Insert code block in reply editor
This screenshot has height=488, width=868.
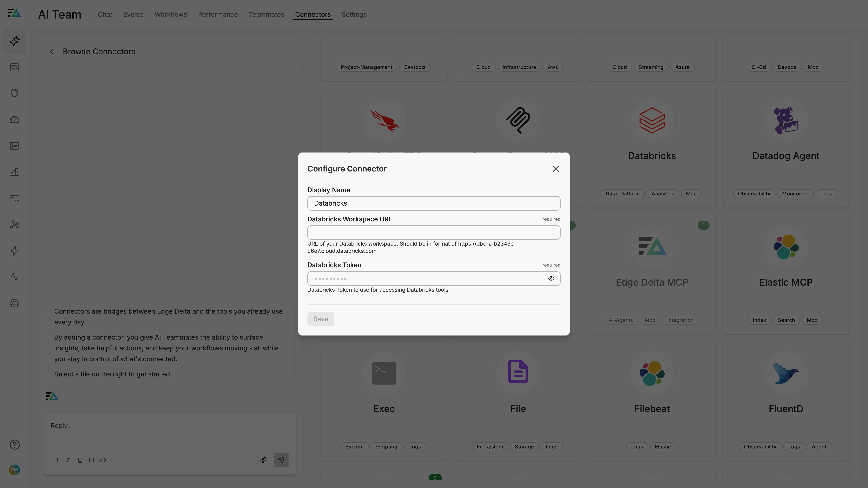(x=103, y=460)
